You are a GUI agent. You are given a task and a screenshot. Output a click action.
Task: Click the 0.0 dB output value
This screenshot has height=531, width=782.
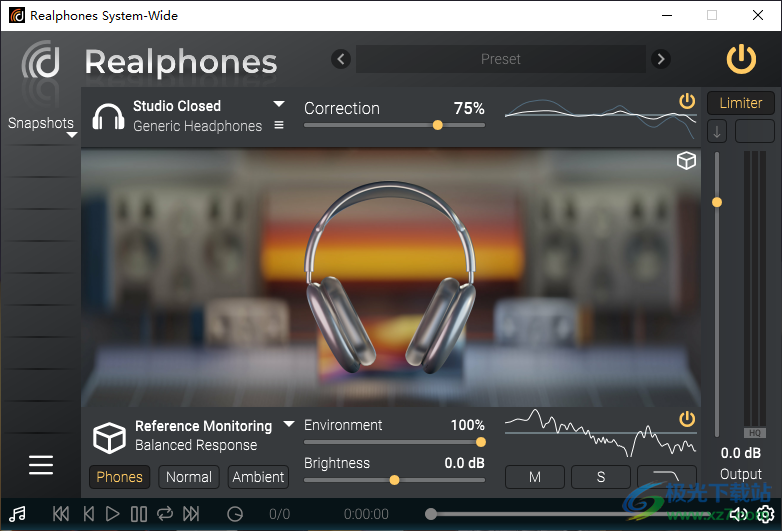click(x=741, y=453)
